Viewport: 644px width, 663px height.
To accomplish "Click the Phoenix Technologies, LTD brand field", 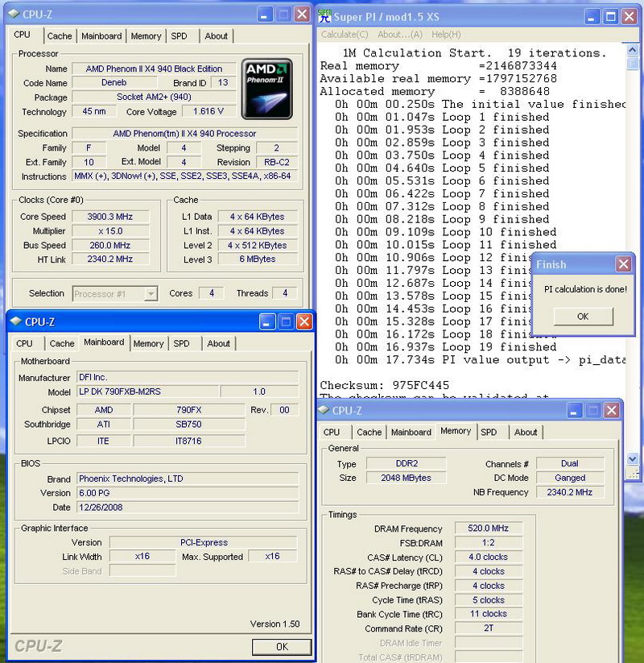I will [x=188, y=479].
